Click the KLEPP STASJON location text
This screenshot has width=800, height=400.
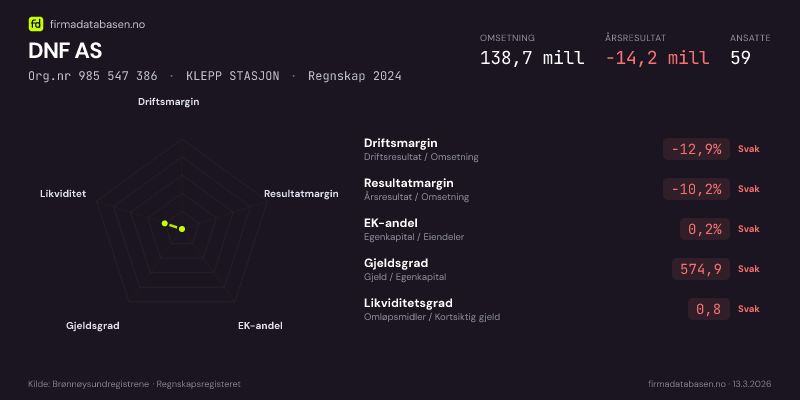point(240,76)
